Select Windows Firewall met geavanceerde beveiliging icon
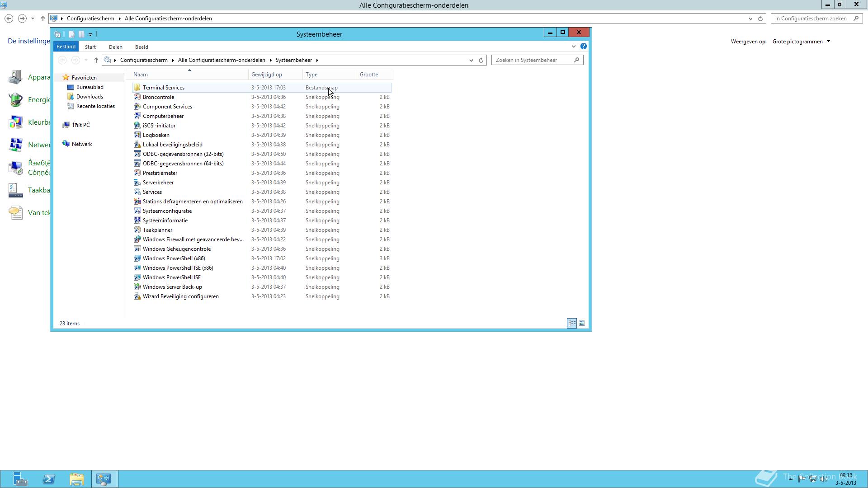The height and width of the screenshot is (488, 868). point(137,239)
